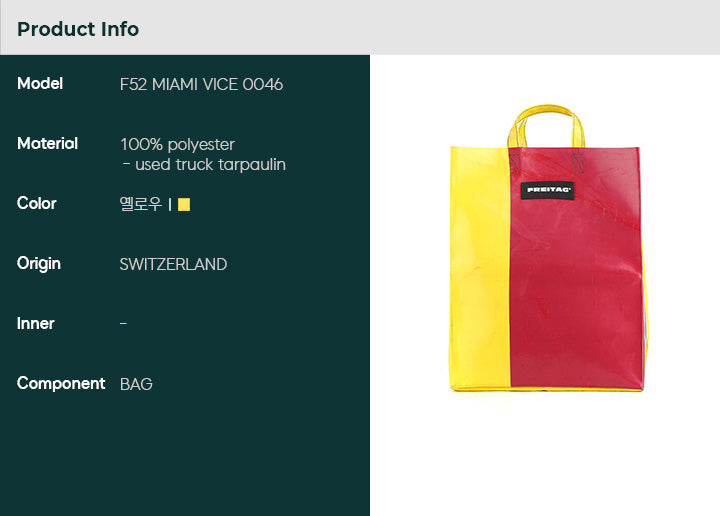Click the Material label
The width and height of the screenshot is (720, 516).
pyautogui.click(x=47, y=144)
